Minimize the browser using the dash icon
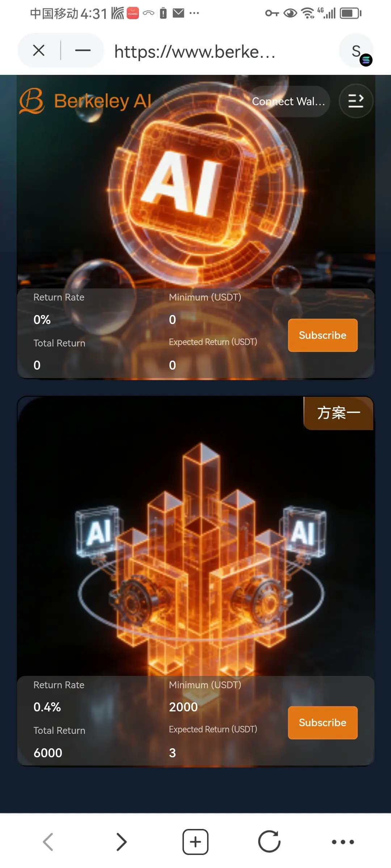 [x=83, y=50]
